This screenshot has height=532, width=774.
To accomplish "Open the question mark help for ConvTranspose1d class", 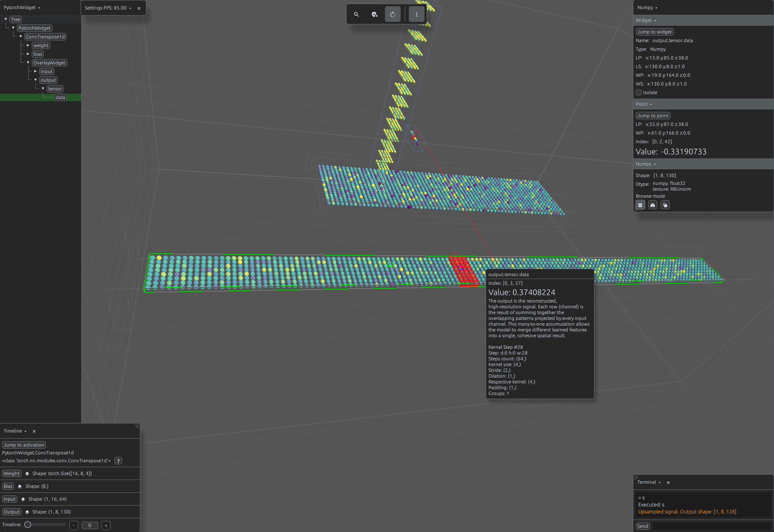I will [118, 461].
